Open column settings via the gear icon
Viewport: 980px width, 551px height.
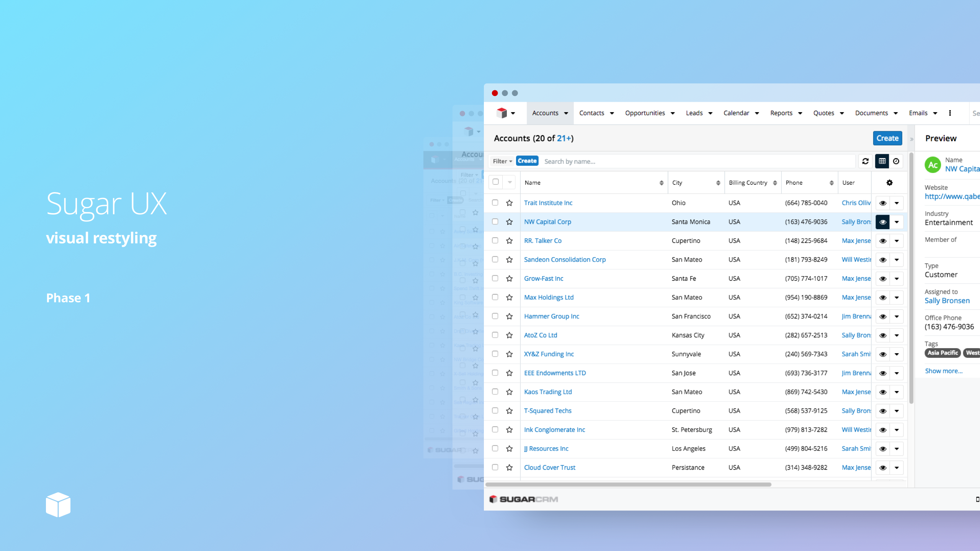coord(889,183)
